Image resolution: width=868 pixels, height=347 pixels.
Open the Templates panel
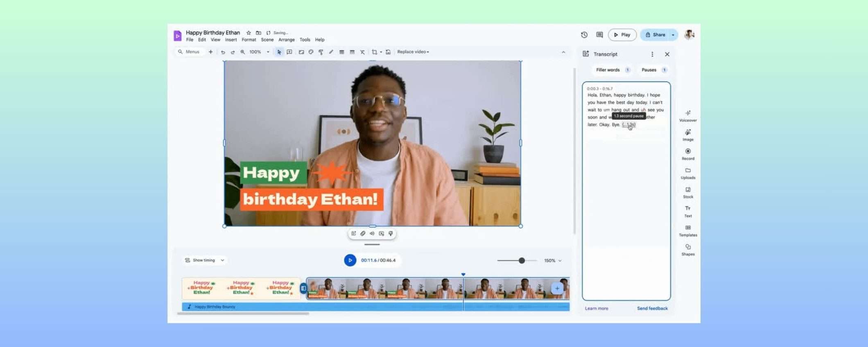pyautogui.click(x=687, y=230)
